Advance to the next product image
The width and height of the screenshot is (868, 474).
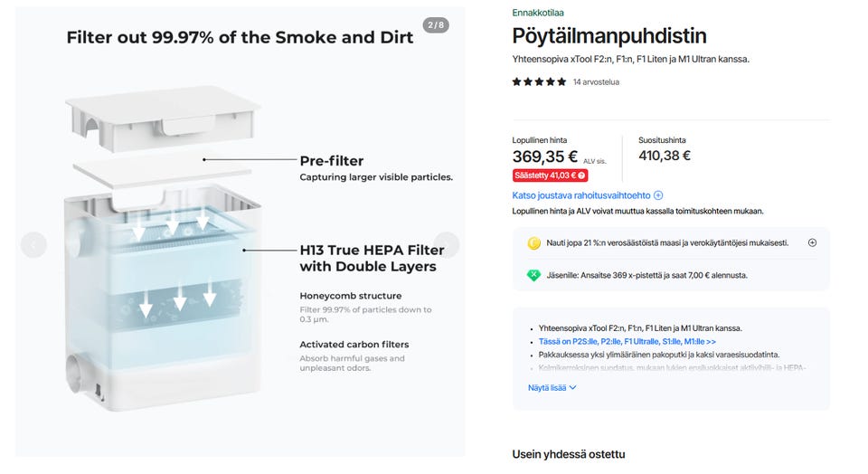click(447, 245)
